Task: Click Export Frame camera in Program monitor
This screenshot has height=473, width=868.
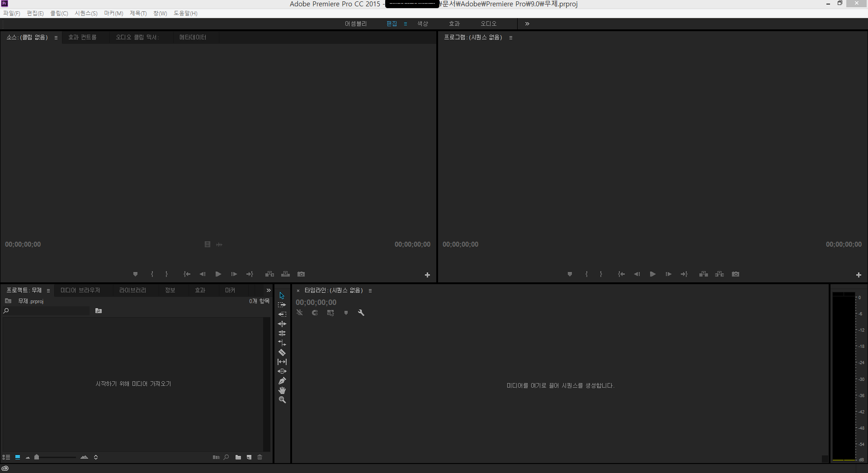Action: pos(736,274)
